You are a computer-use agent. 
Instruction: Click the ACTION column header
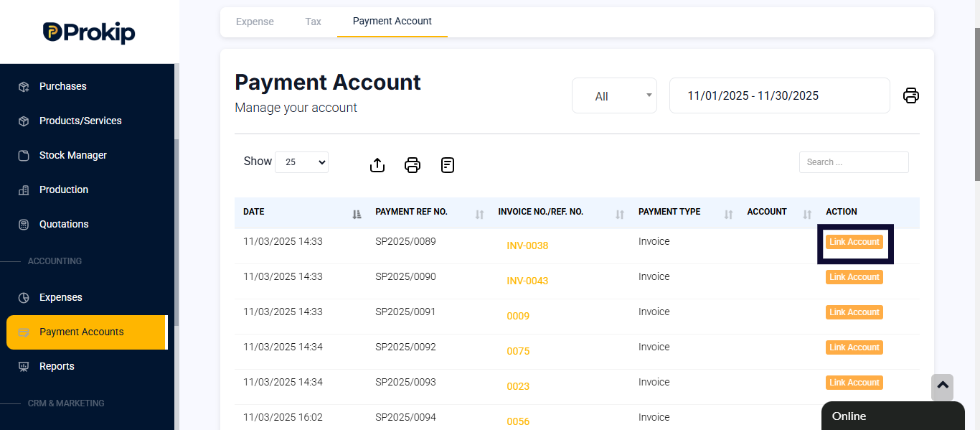(x=842, y=212)
